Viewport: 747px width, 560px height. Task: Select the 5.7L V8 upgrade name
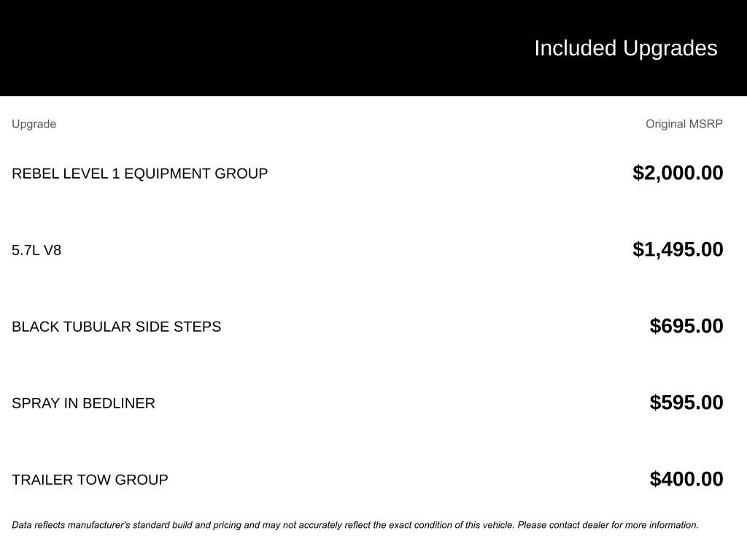(x=36, y=250)
